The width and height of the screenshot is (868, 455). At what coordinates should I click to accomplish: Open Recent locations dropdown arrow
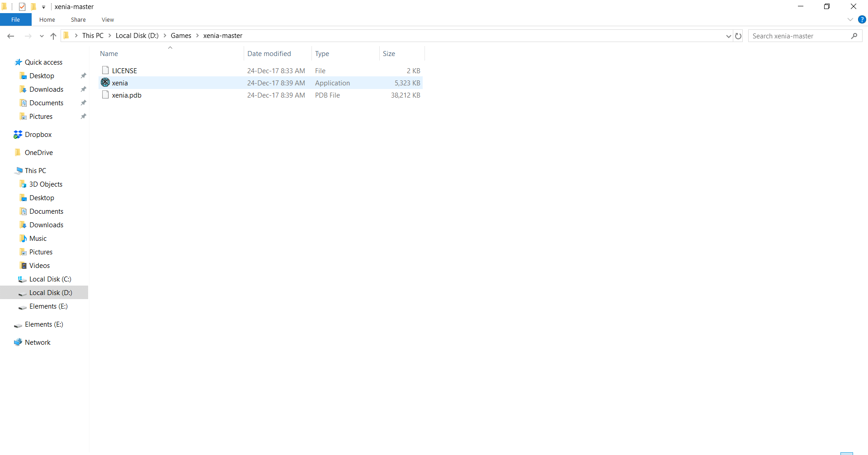[42, 36]
